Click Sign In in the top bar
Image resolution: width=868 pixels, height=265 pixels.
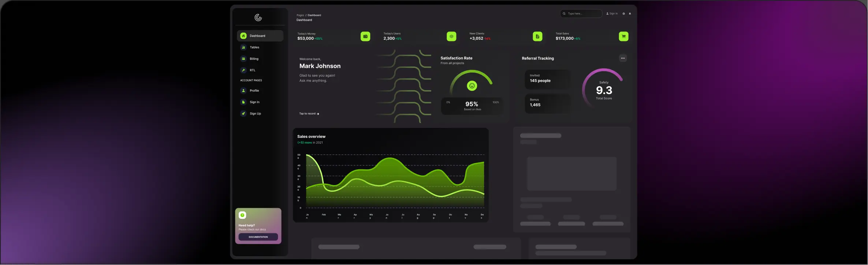[612, 14]
